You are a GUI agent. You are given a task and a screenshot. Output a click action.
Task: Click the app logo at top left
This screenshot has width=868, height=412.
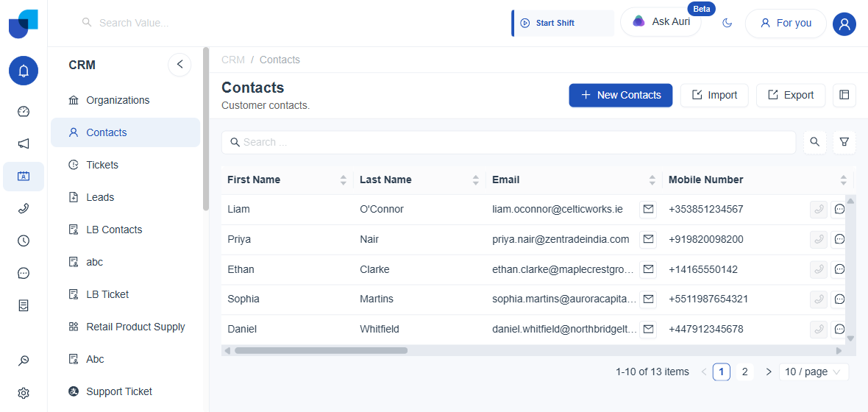pos(24,24)
